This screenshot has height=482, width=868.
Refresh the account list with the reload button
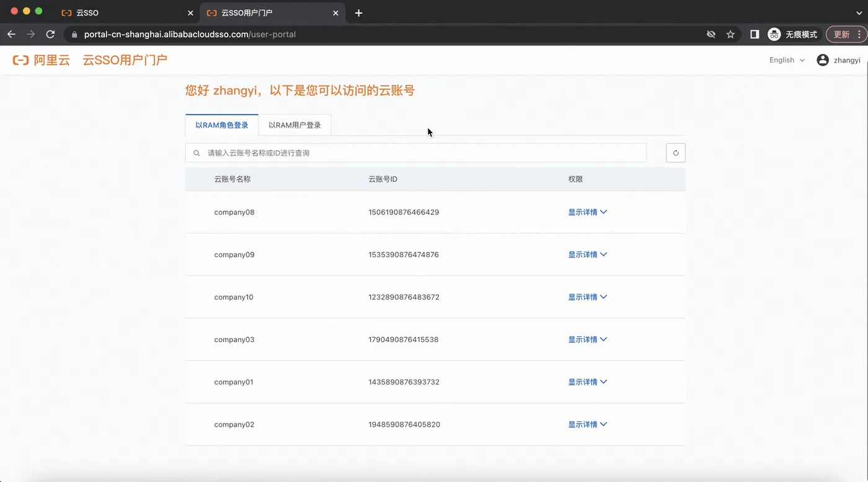tap(676, 153)
